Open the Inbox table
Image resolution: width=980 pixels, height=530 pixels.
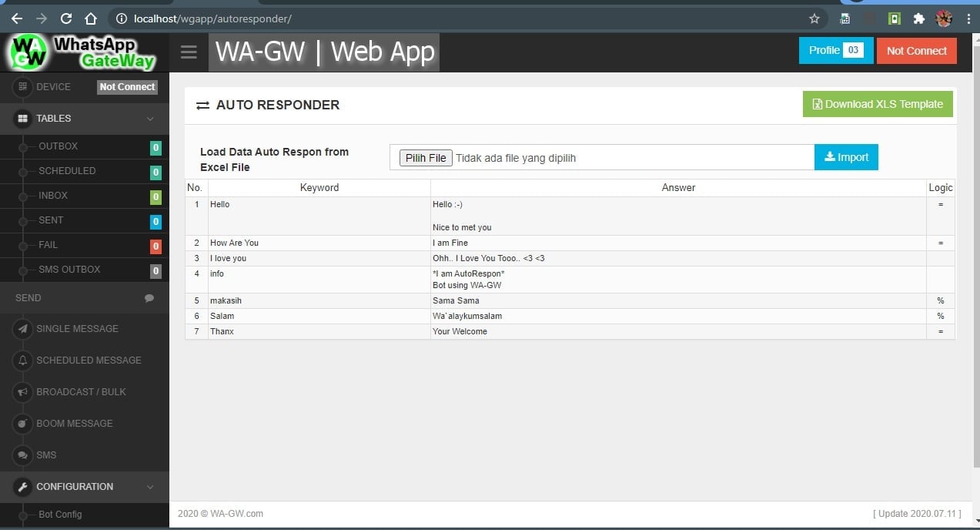point(53,196)
